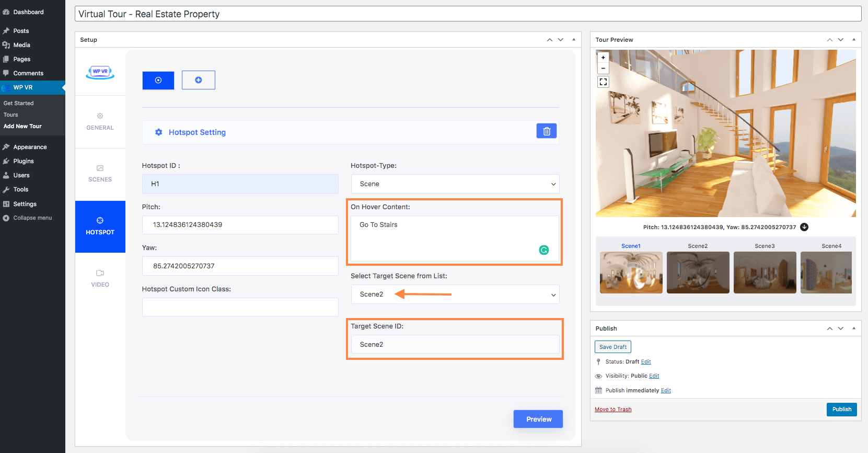Open the Hotspot-Type dropdown
This screenshot has height=453, width=868.
(455, 184)
